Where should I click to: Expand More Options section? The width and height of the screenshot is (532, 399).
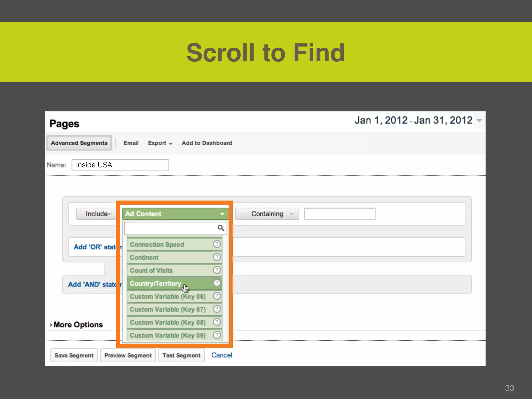coord(78,325)
